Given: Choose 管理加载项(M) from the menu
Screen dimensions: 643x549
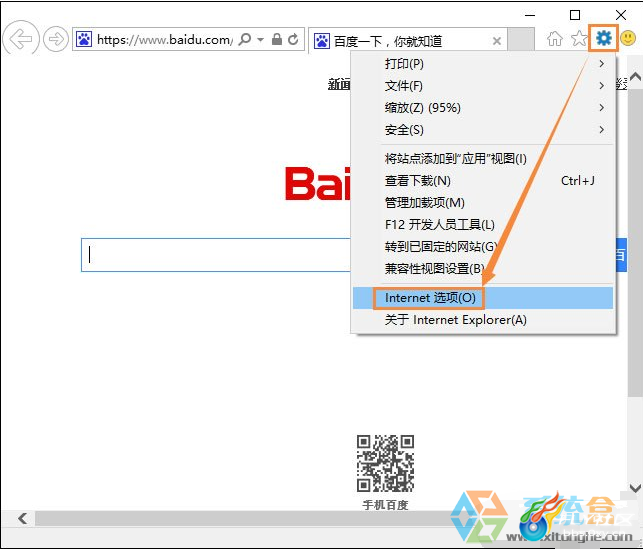Looking at the screenshot, I should (483, 203).
